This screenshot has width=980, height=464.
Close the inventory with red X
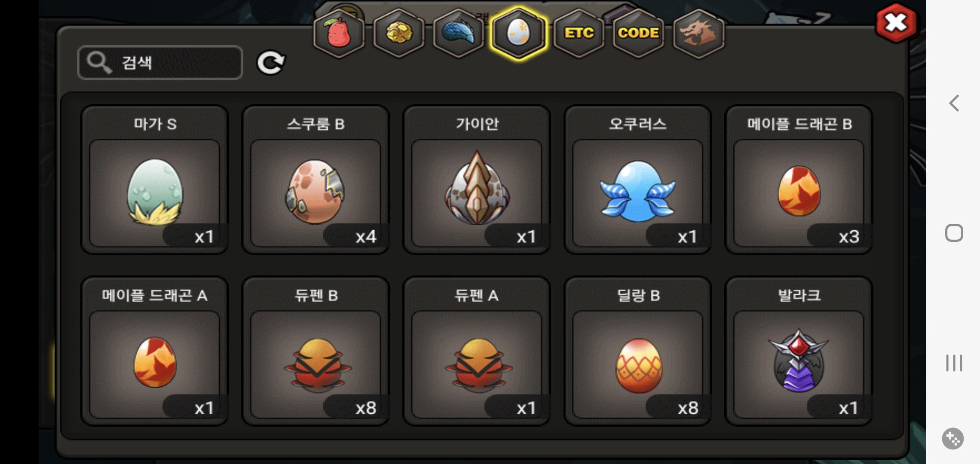tap(896, 23)
